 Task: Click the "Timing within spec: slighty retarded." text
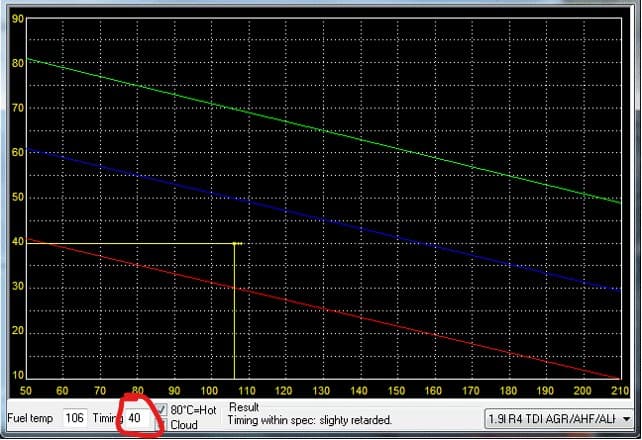310,420
